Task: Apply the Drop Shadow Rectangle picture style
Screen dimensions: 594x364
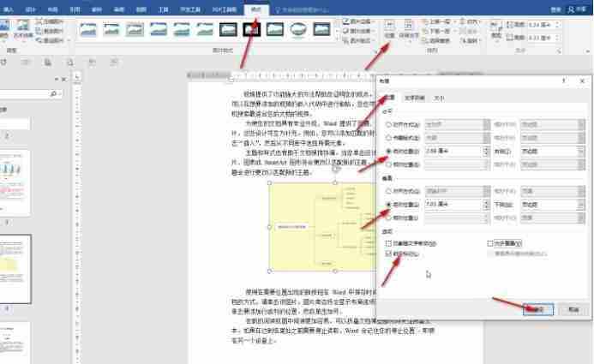Action: click(x=159, y=29)
